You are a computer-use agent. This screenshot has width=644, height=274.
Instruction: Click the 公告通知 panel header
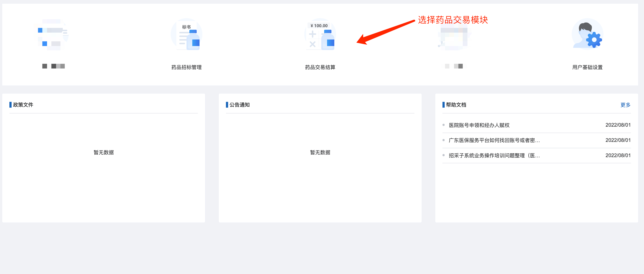pos(240,105)
